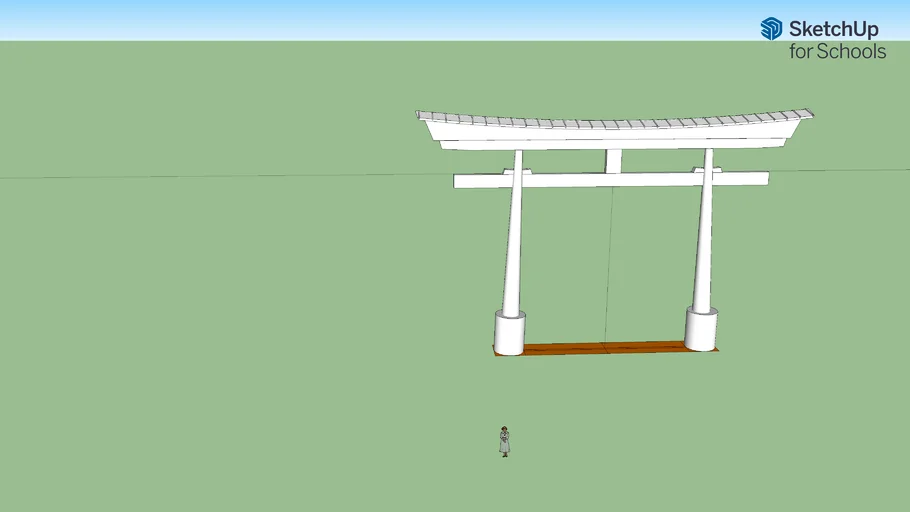
Task: Select the human scale figure
Action: pyautogui.click(x=505, y=441)
